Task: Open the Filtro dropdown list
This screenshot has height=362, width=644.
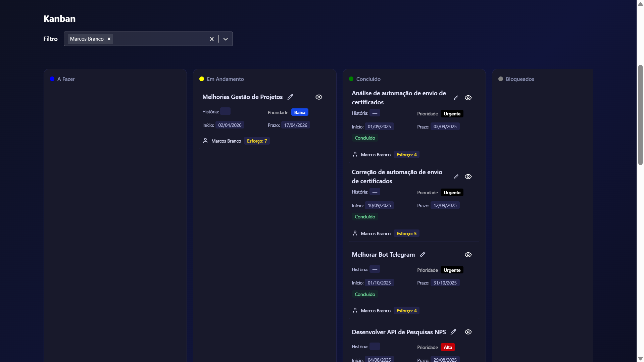Action: click(226, 39)
